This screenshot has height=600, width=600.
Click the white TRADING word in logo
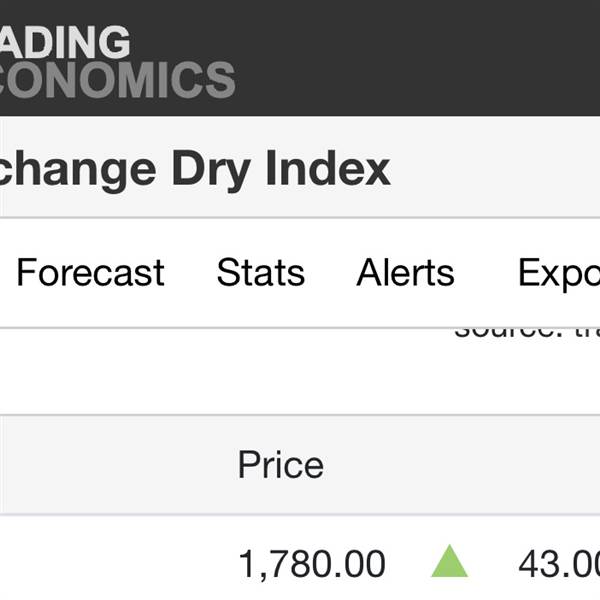(x=65, y=42)
